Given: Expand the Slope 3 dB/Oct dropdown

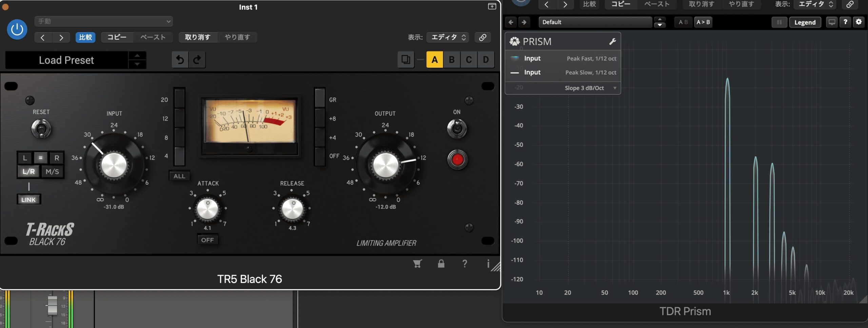Looking at the screenshot, I should click(590, 88).
